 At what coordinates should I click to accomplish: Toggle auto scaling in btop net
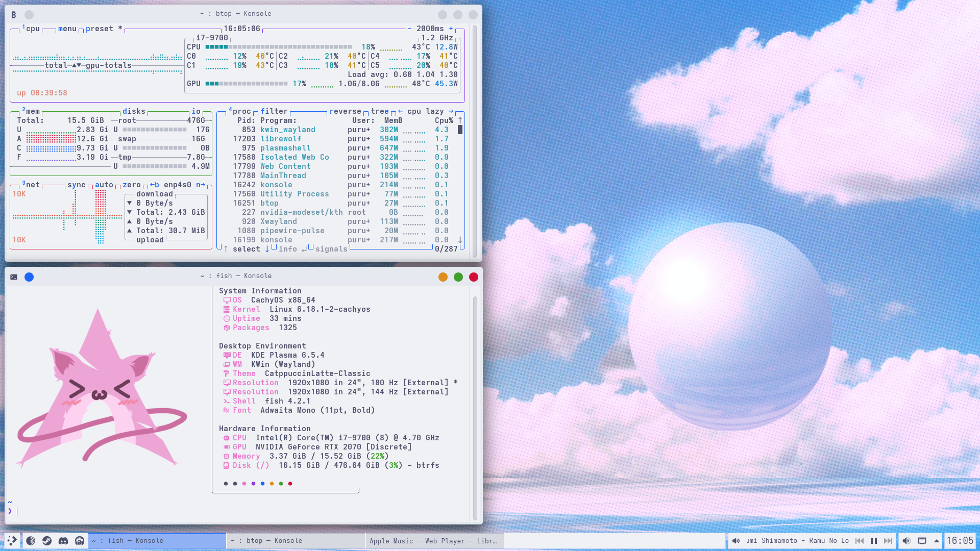(x=104, y=185)
